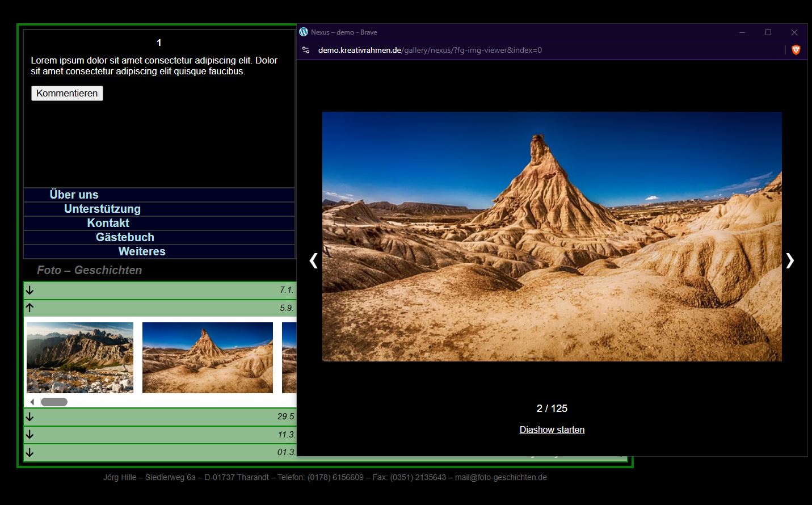
Task: Click the mountain valley thumbnail in the strip
Action: tap(79, 357)
